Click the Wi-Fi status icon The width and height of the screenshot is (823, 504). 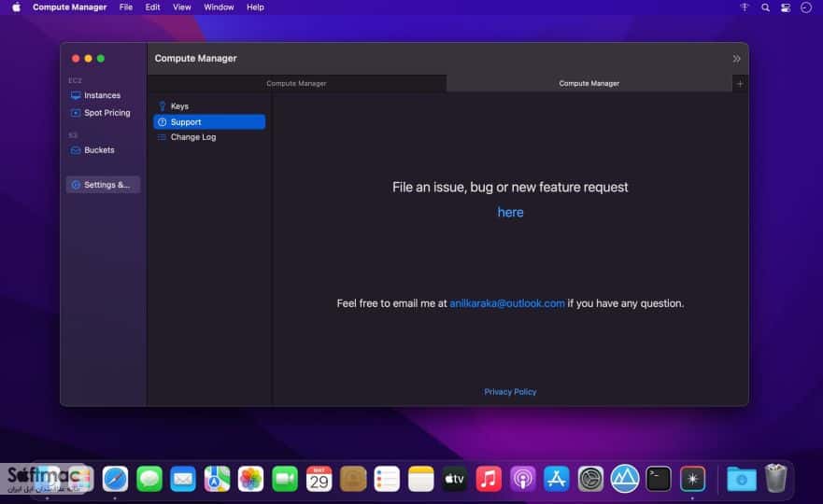[745, 7]
